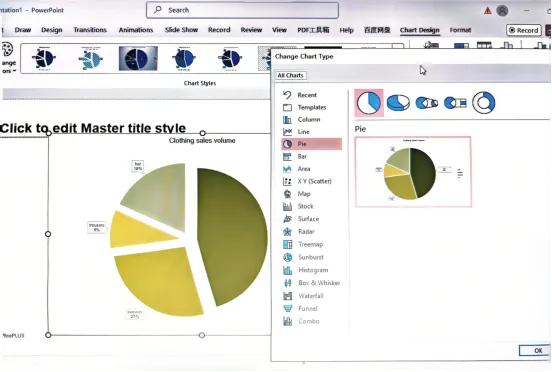The width and height of the screenshot is (552, 372).
Task: Click the Record button in the title area
Action: coord(524,30)
